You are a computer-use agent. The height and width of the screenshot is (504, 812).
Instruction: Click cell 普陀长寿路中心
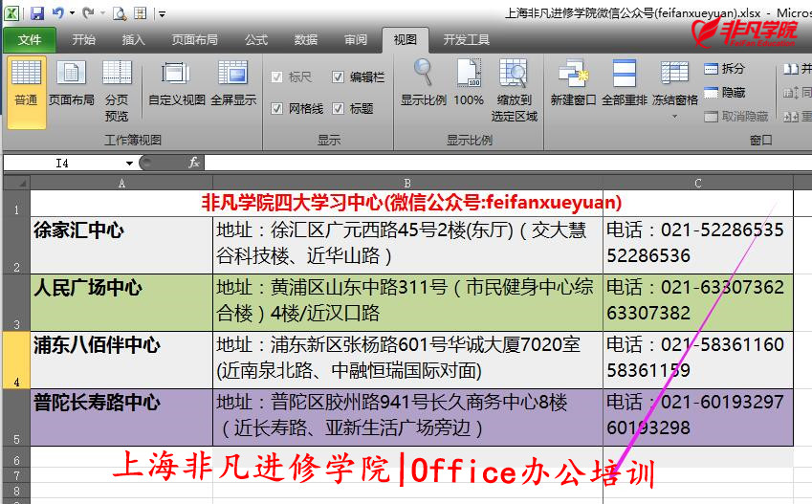tap(121, 418)
